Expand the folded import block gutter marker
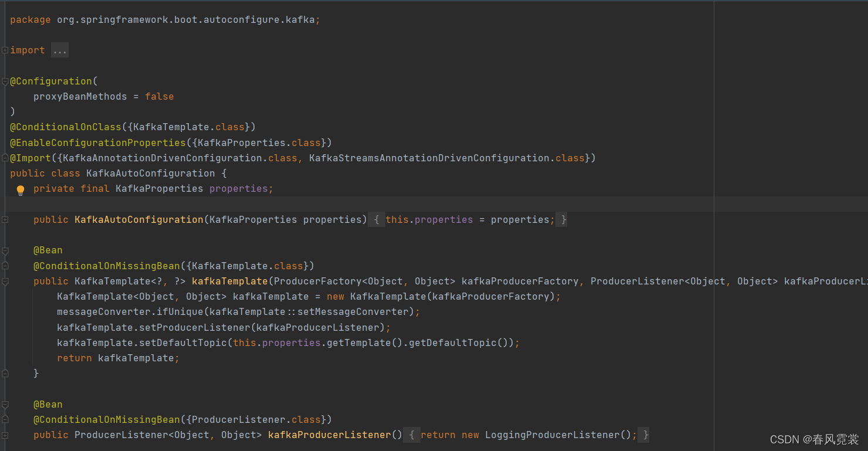This screenshot has width=868, height=451. (x=5, y=50)
